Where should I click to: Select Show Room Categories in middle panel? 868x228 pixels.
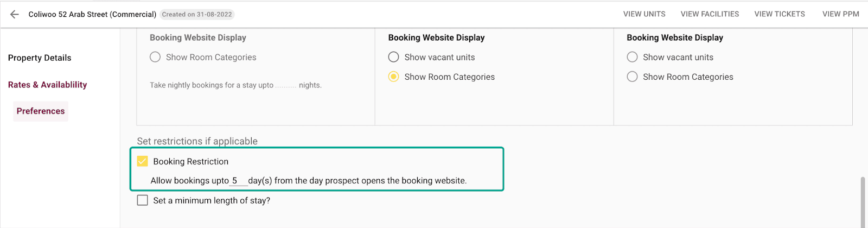394,77
